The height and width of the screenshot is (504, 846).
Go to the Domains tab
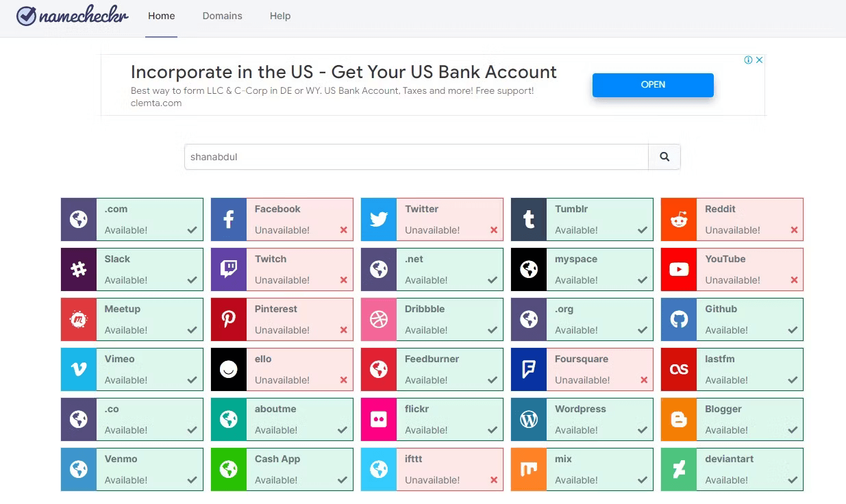(x=222, y=16)
